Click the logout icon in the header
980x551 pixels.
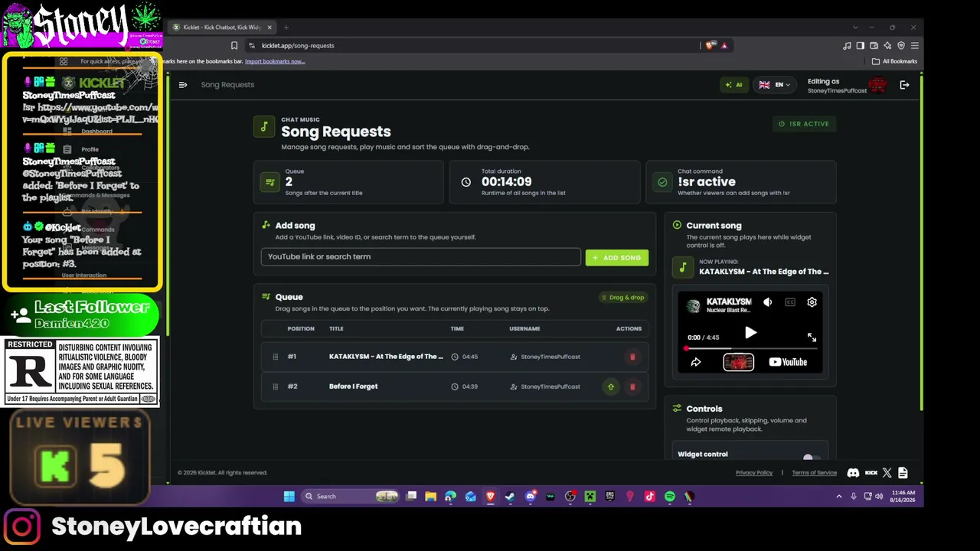point(904,85)
